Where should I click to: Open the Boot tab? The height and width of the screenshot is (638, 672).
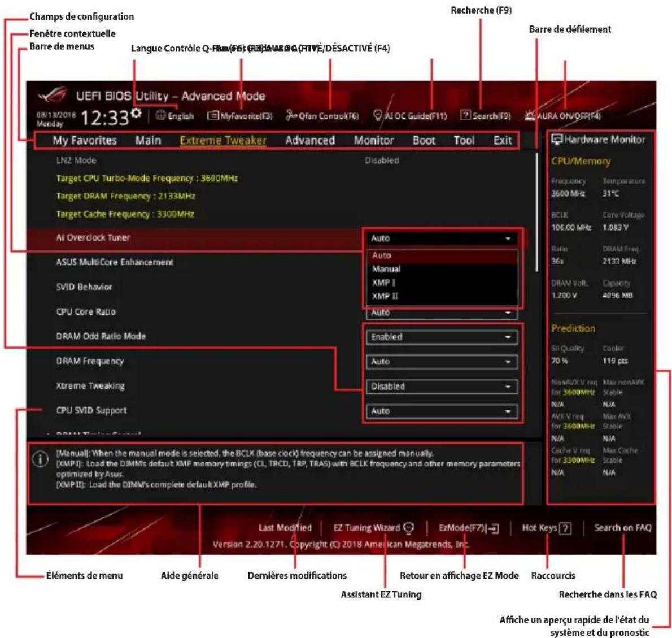tap(424, 140)
